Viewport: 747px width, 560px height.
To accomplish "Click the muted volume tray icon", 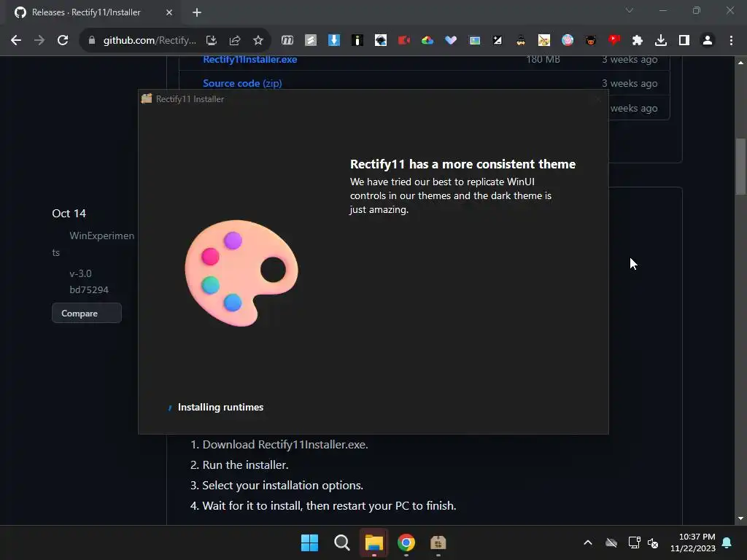I will pos(653,542).
